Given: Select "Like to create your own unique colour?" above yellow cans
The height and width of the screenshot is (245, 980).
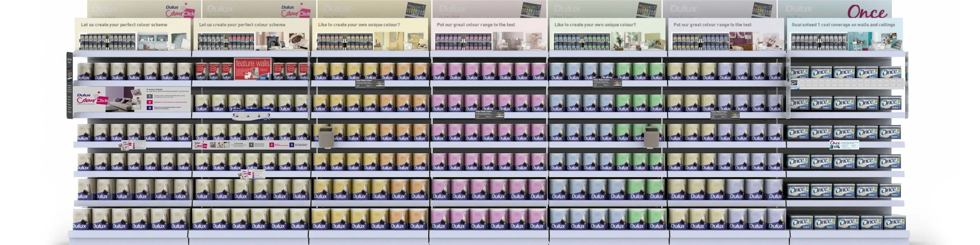Looking at the screenshot, I should coord(359,25).
